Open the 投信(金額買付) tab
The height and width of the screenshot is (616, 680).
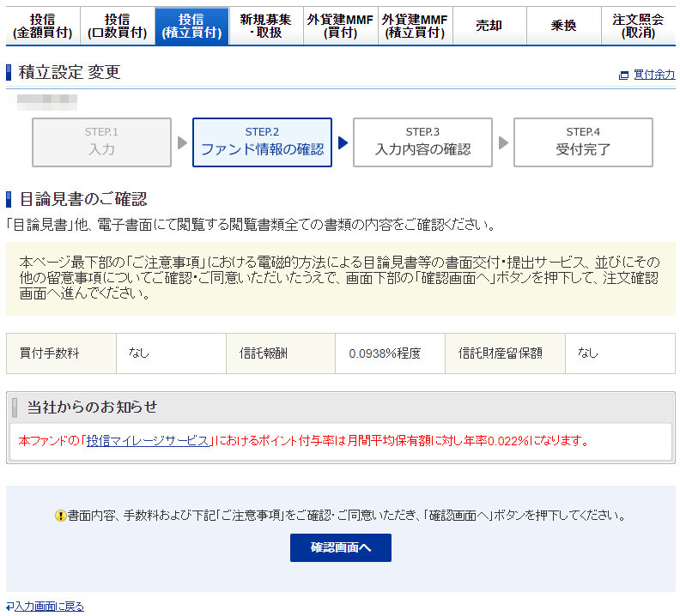click(x=42, y=27)
